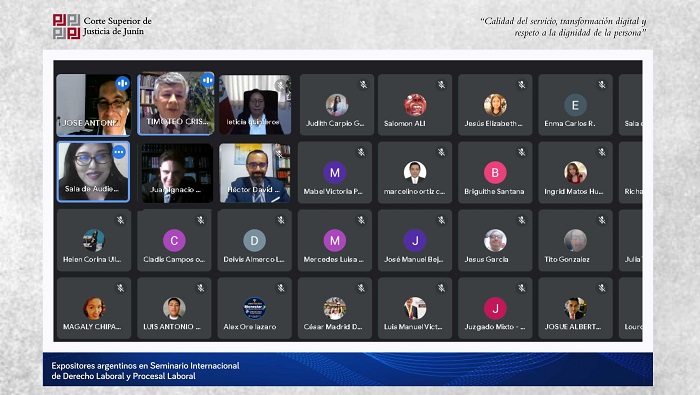
Task: Click the muted mic icon on Judith Carpio tile
Action: point(363,84)
